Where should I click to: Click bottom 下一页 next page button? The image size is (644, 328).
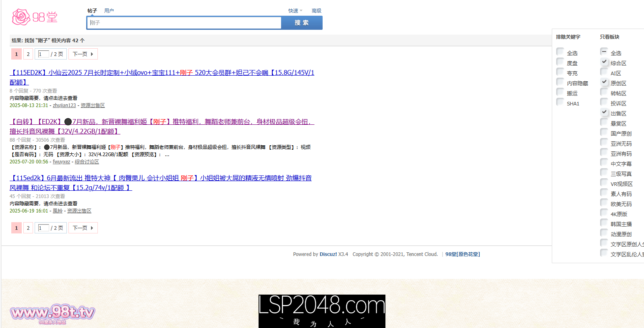click(83, 228)
